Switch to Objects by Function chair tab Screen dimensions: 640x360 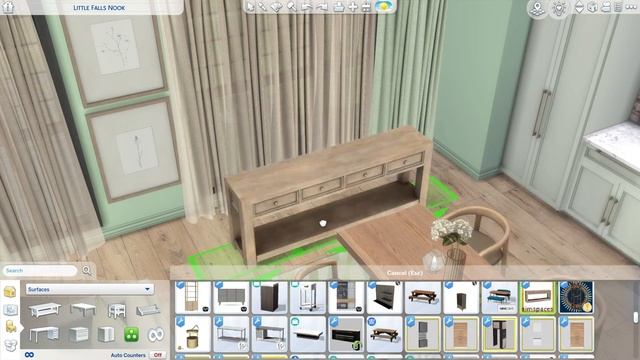[x=10, y=327]
